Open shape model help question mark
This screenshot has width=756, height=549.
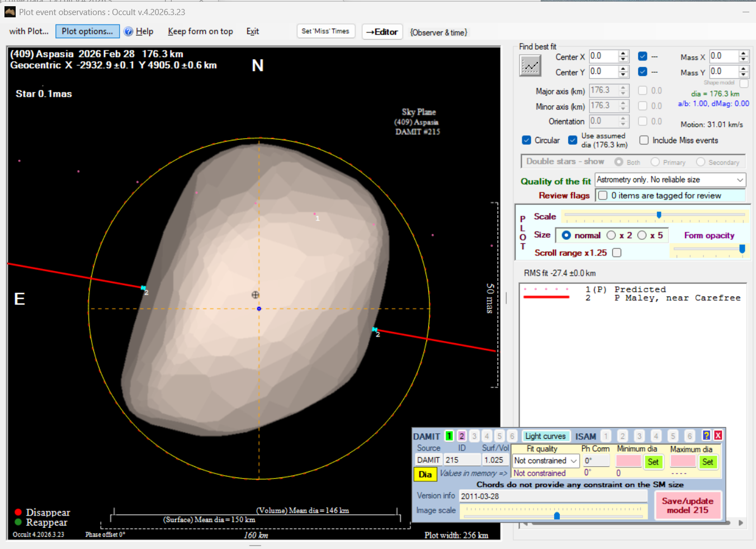pyautogui.click(x=706, y=436)
